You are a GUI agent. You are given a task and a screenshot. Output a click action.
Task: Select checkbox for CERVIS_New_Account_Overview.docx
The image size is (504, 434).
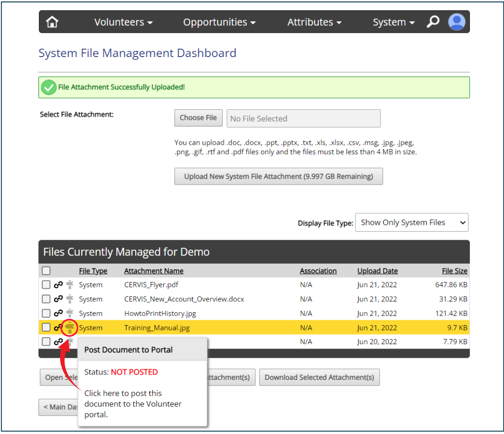pyautogui.click(x=46, y=299)
